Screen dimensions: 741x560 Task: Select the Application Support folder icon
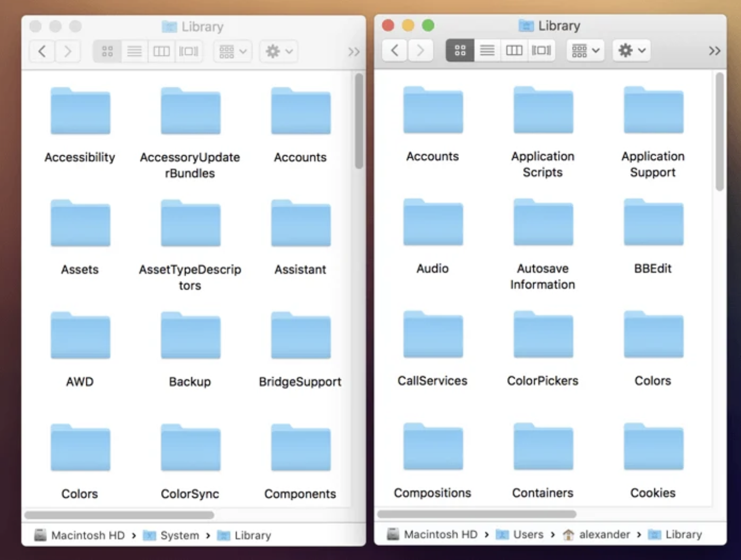pyautogui.click(x=653, y=110)
